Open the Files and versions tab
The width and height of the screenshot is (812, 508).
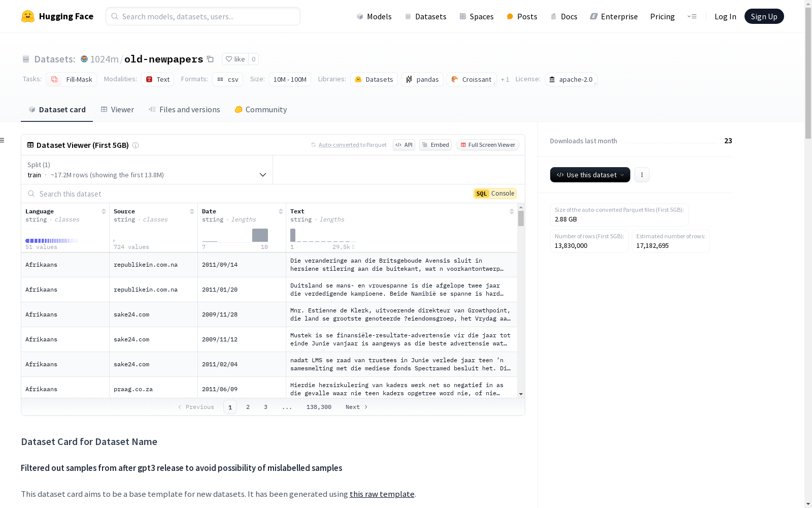184,110
